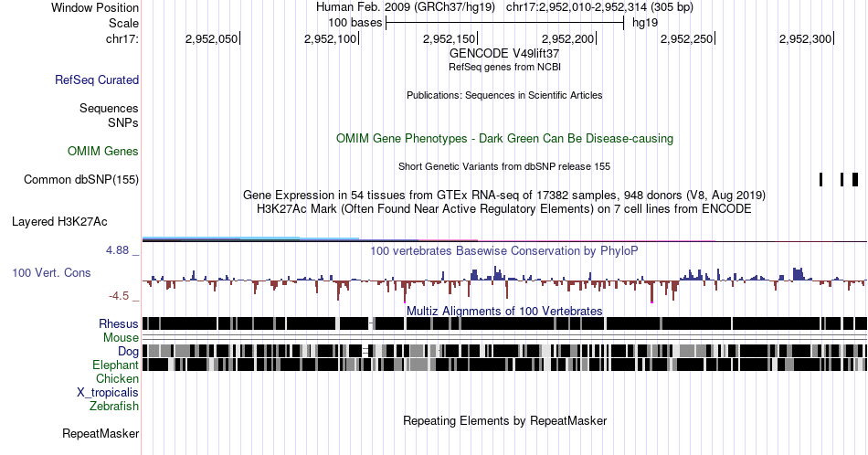Click the chr17: base position label

coord(122,38)
